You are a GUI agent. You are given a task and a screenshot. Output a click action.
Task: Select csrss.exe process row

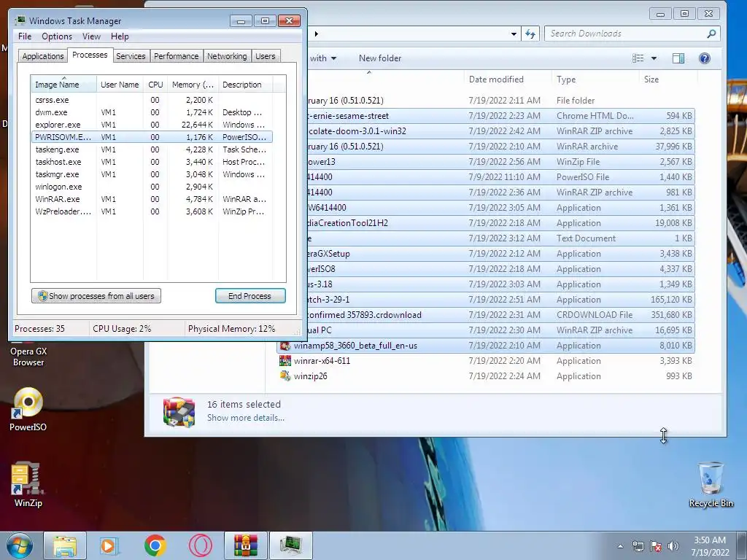click(152, 100)
